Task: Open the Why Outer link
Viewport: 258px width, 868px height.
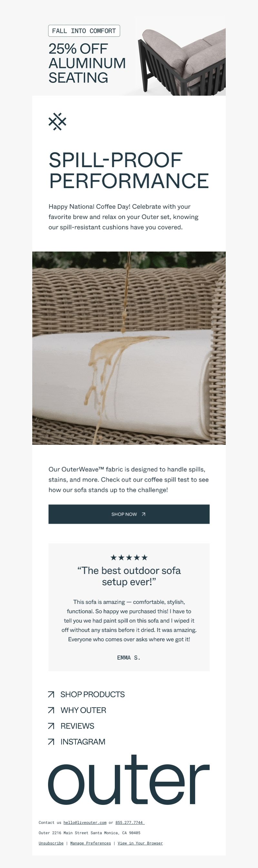Action: coord(83,710)
